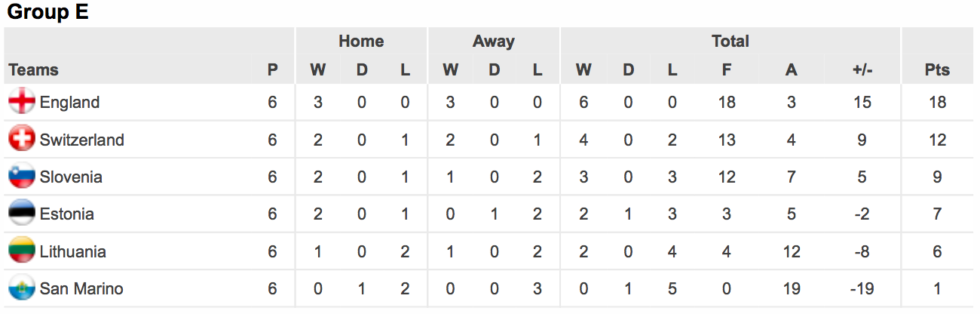Open the Switzerland team link

[82, 140]
